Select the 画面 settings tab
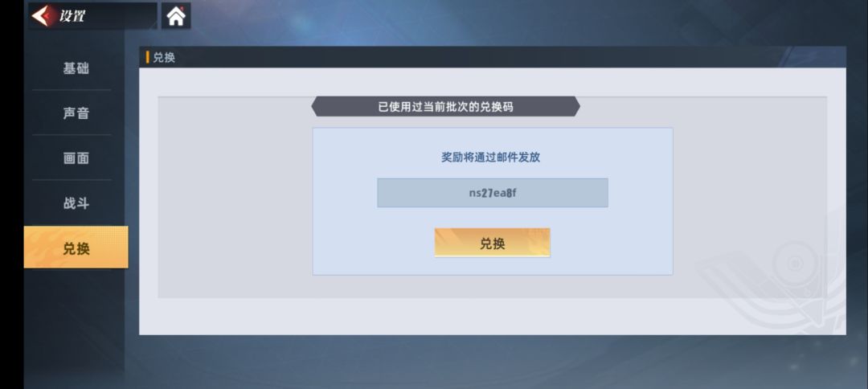The width and height of the screenshot is (868, 389). (x=76, y=158)
